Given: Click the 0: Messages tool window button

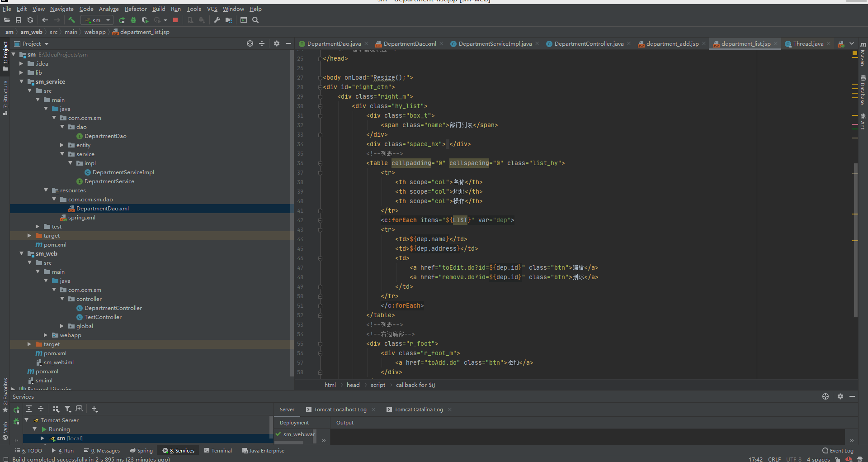Looking at the screenshot, I should (102, 450).
